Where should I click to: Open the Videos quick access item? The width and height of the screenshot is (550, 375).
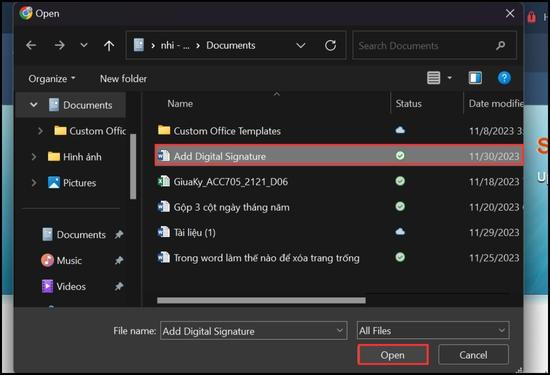[x=71, y=287]
